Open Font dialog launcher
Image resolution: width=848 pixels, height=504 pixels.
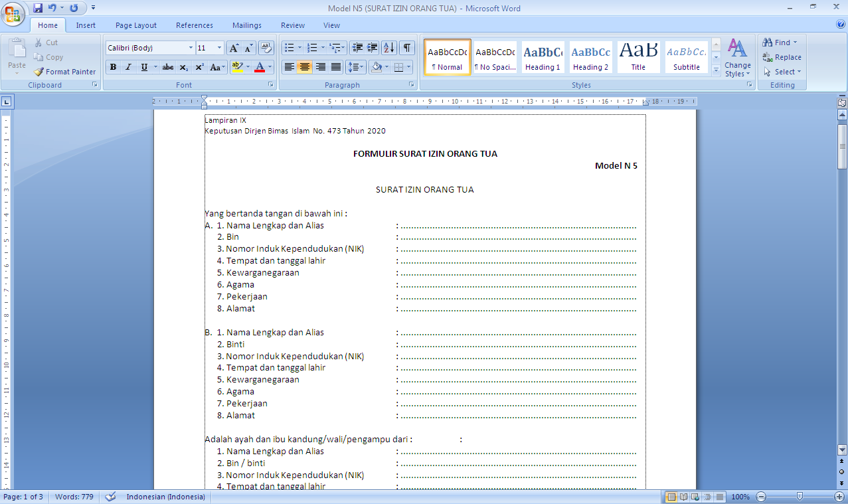tap(270, 85)
